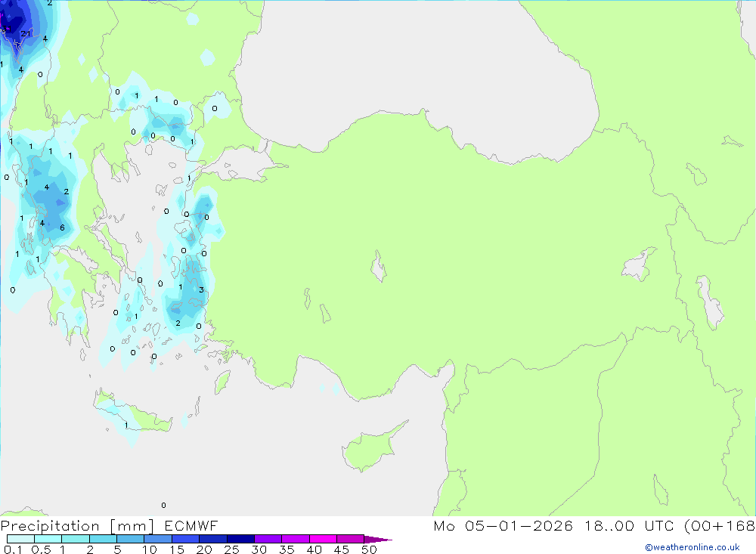
Task: Click the 'Precipitation' title text
Action: pos(50,526)
